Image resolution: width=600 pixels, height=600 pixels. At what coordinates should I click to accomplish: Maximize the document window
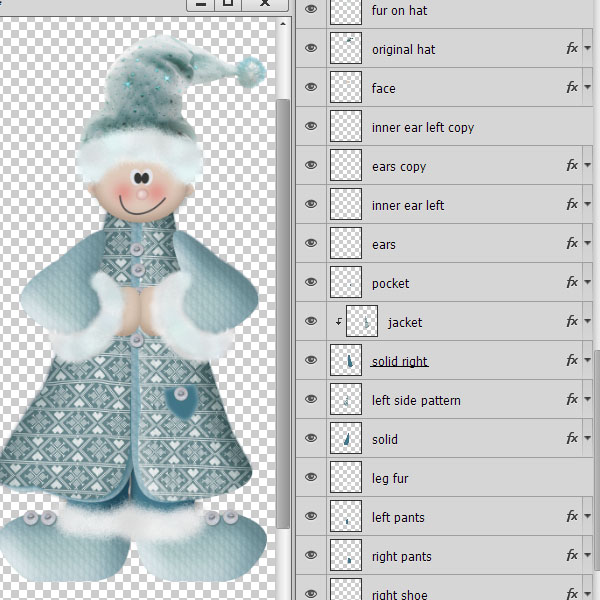pos(228,4)
